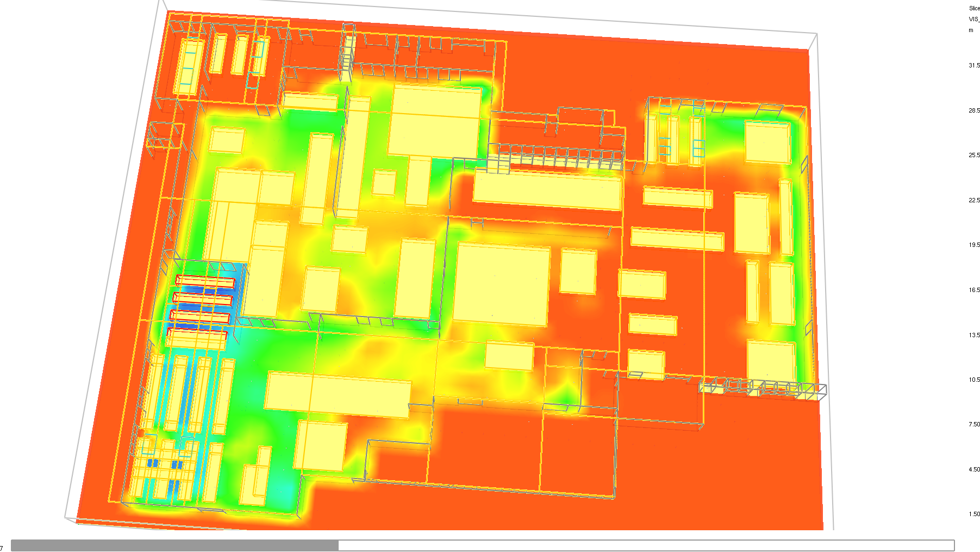
Task: Click the 31.5 value on the legend
Action: pyautogui.click(x=974, y=65)
